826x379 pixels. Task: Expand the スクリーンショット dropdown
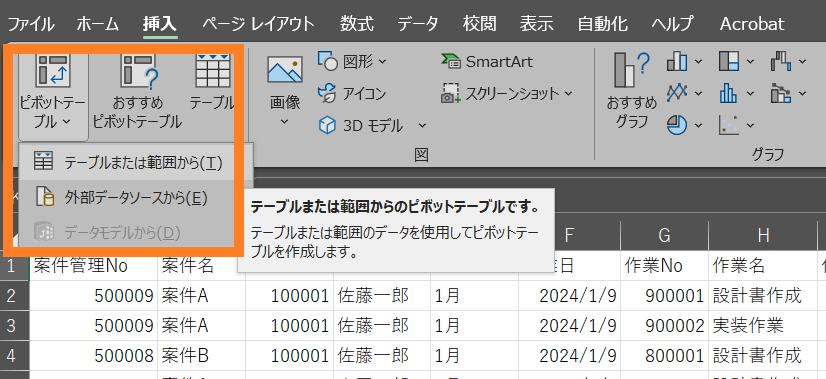(x=568, y=94)
